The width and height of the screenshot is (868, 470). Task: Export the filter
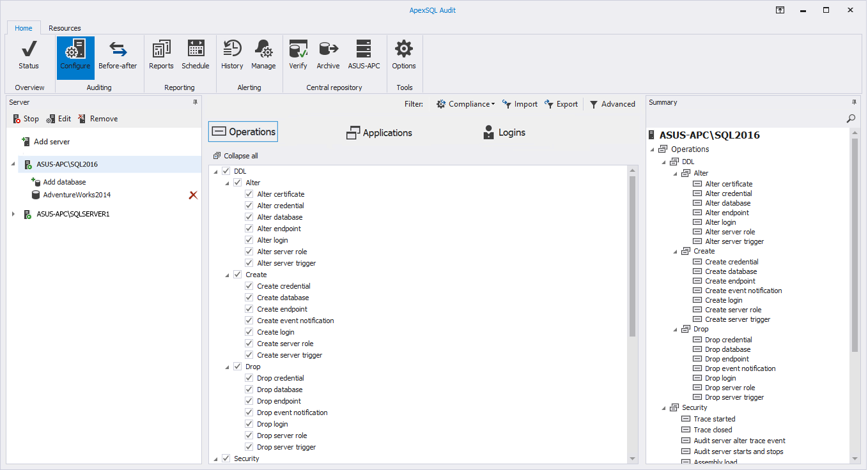coord(561,104)
